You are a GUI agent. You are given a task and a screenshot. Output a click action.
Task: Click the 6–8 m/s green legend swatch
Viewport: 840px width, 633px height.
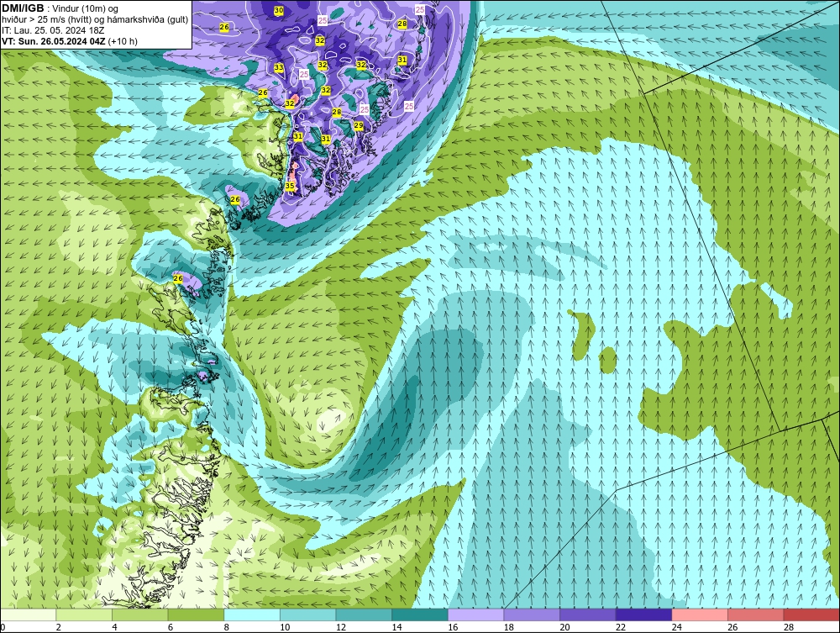pyautogui.click(x=196, y=615)
